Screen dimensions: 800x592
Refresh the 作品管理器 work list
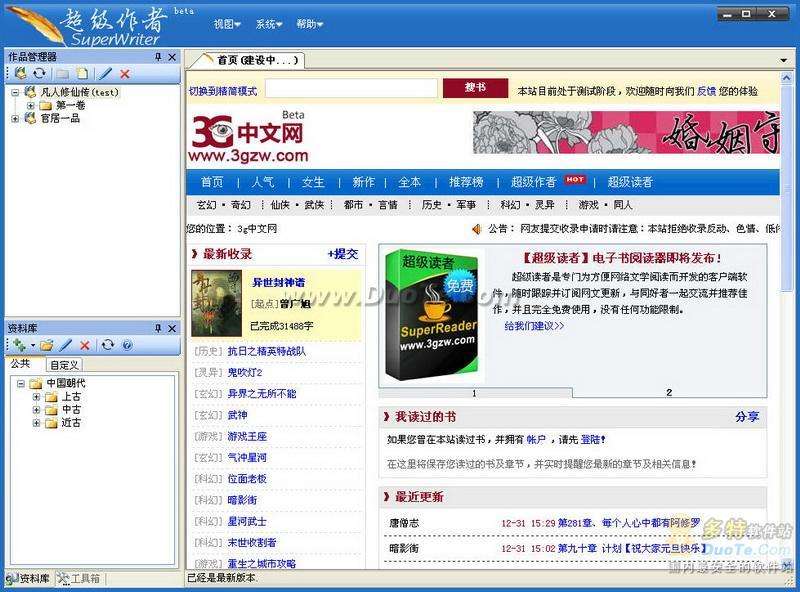click(x=39, y=73)
